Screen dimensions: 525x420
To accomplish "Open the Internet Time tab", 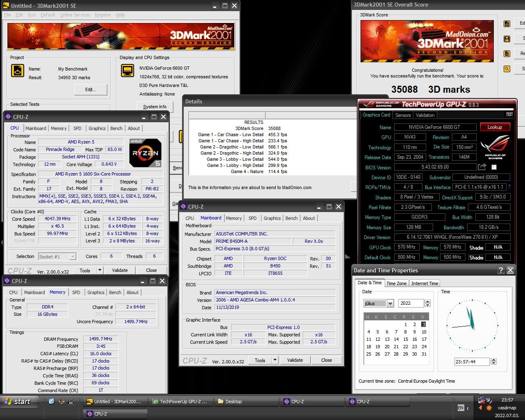I will pyautogui.click(x=425, y=283).
